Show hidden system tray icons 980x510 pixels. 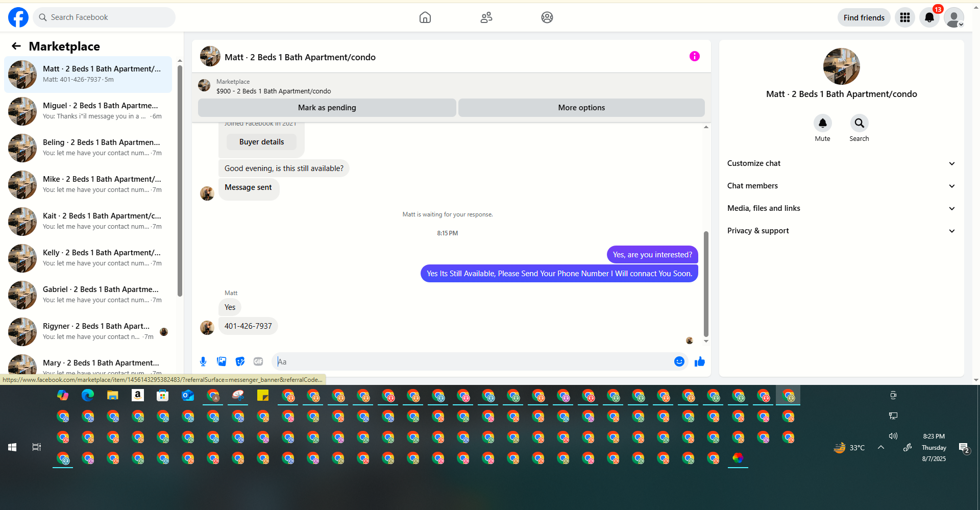[881, 447]
